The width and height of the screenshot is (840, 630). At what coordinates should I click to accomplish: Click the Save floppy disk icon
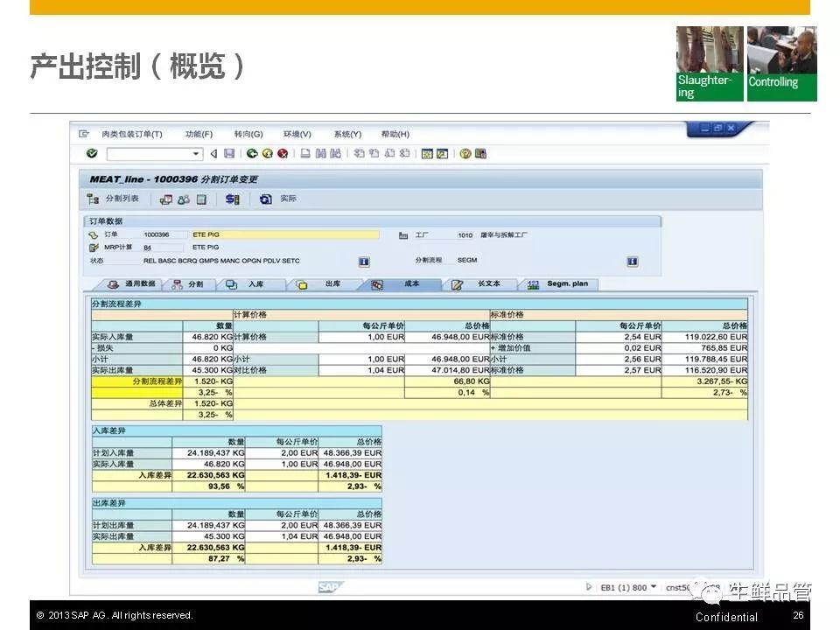tap(229, 154)
